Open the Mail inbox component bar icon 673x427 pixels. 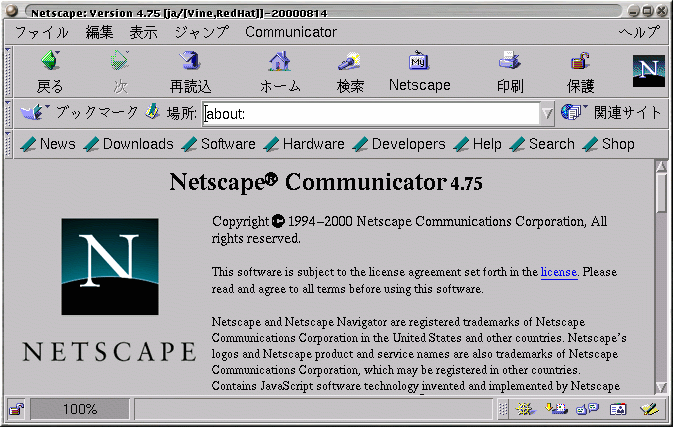point(556,409)
